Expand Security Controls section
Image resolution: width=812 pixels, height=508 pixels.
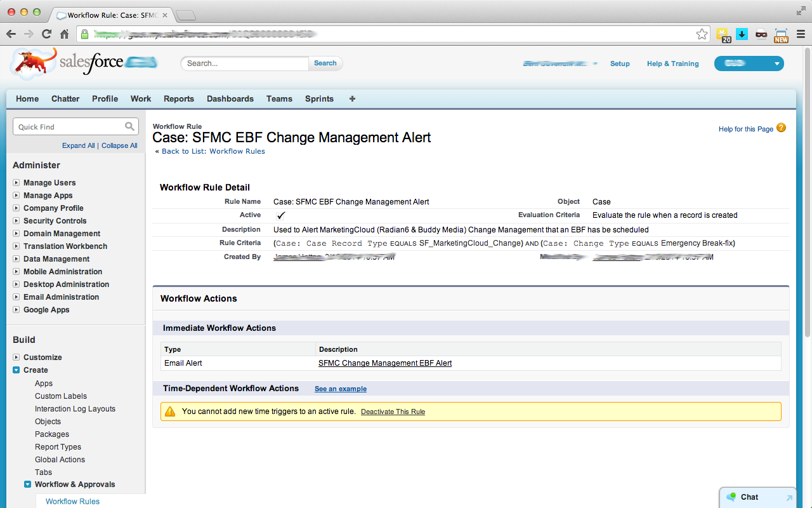16,221
